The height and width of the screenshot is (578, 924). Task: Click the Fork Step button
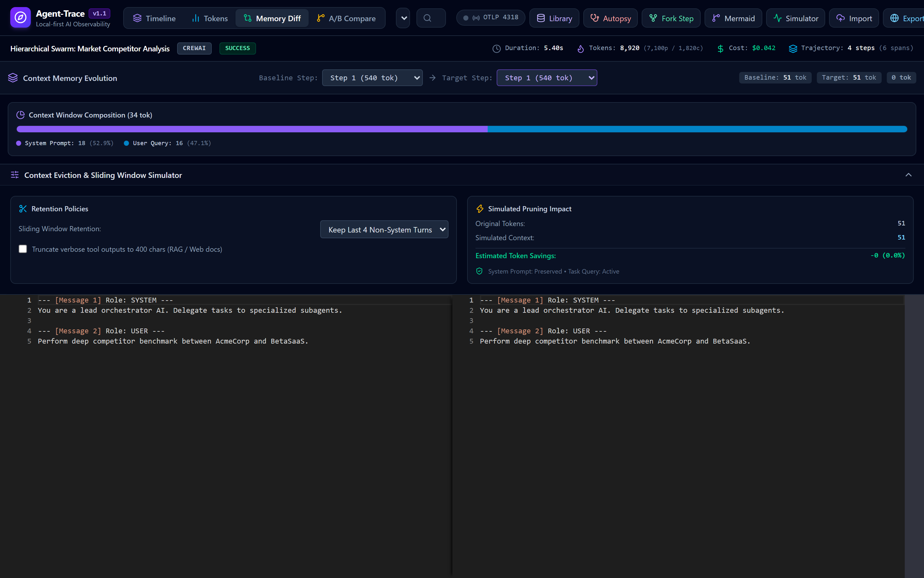pyautogui.click(x=671, y=18)
